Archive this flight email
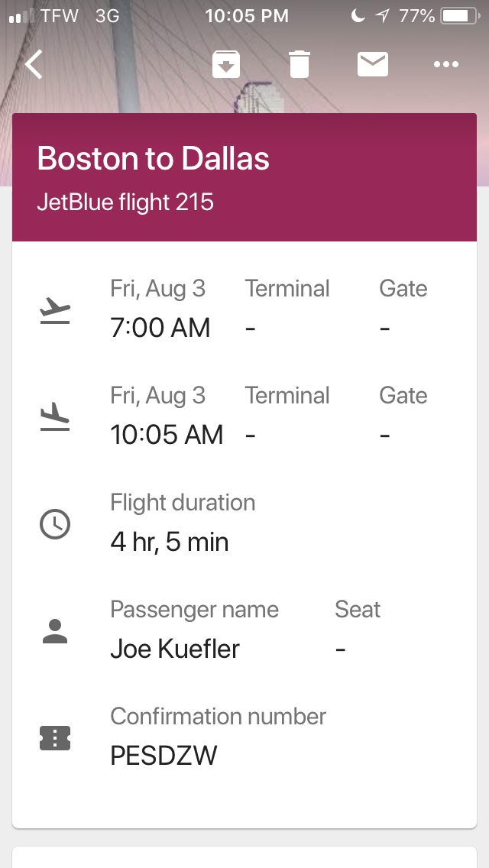Viewport: 489px width, 868px height. [x=226, y=64]
